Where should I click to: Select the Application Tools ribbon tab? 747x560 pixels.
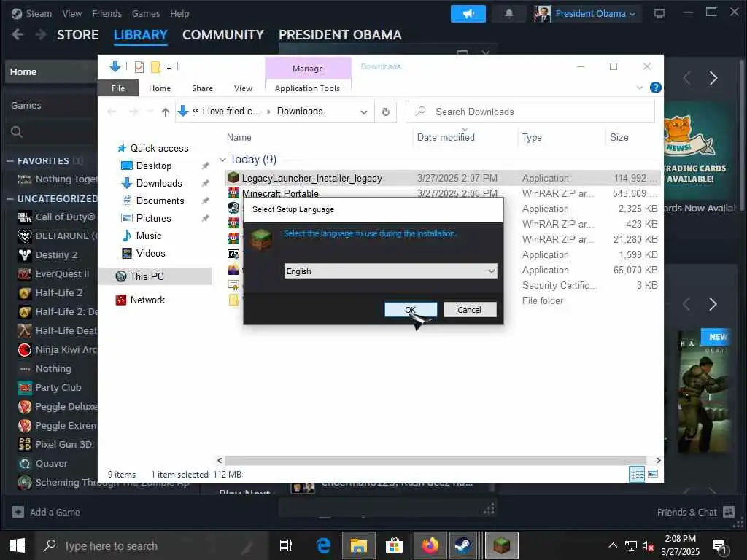pos(307,88)
